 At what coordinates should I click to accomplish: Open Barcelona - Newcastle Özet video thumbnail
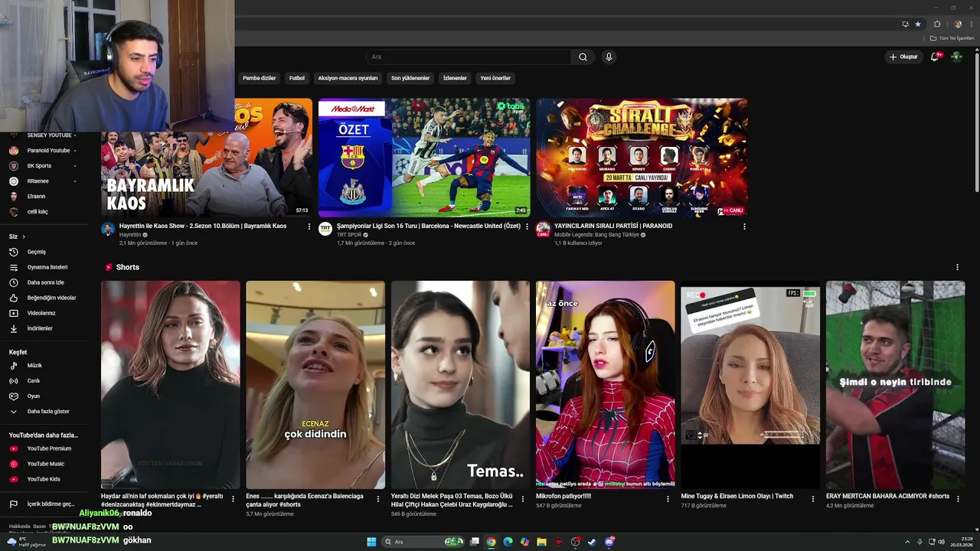click(424, 158)
